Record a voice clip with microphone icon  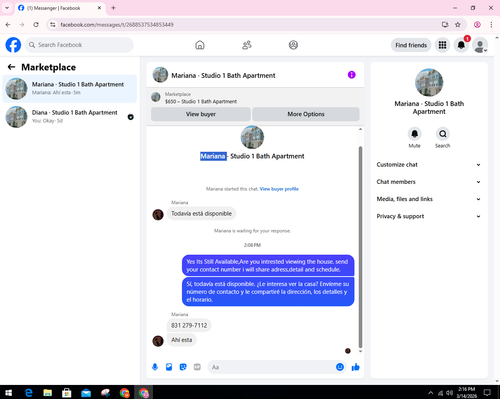[155, 367]
